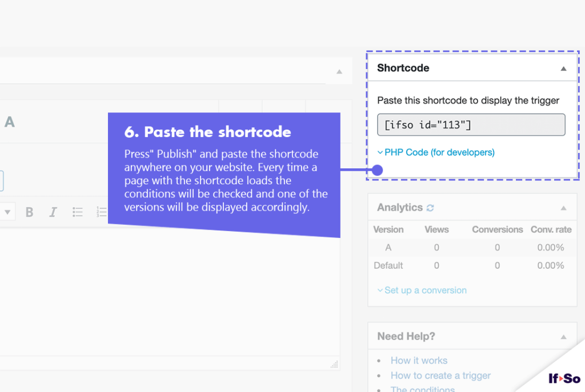Click the Shortcode panel title
Viewport: 585px width, 392px height.
click(x=403, y=68)
